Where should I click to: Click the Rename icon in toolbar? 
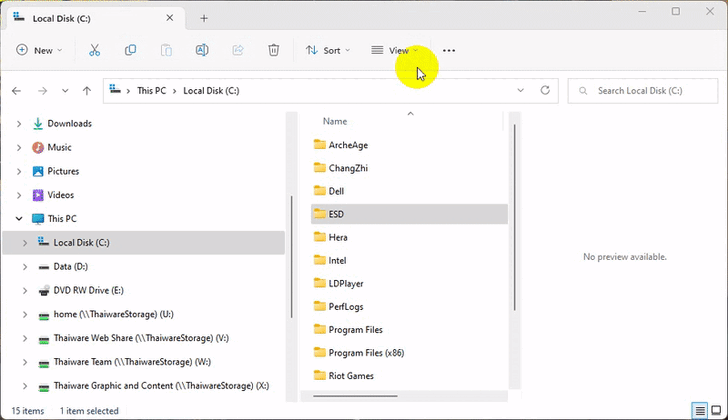[x=202, y=50]
